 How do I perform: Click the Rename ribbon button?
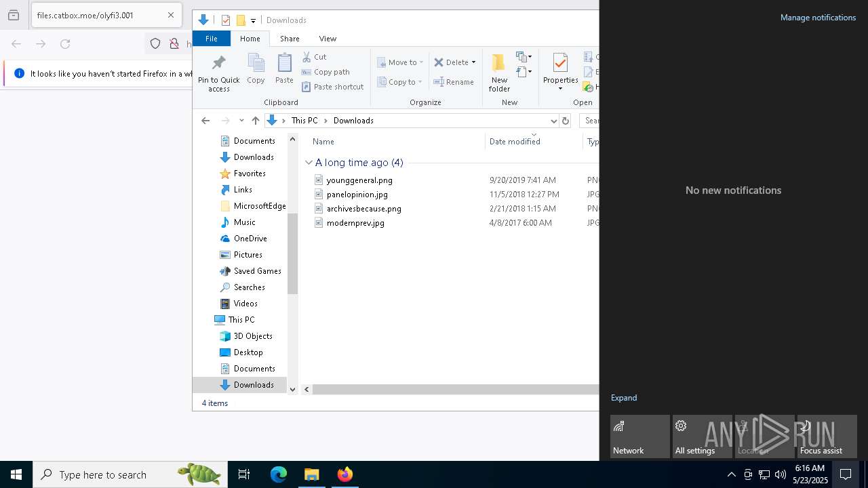tap(454, 82)
